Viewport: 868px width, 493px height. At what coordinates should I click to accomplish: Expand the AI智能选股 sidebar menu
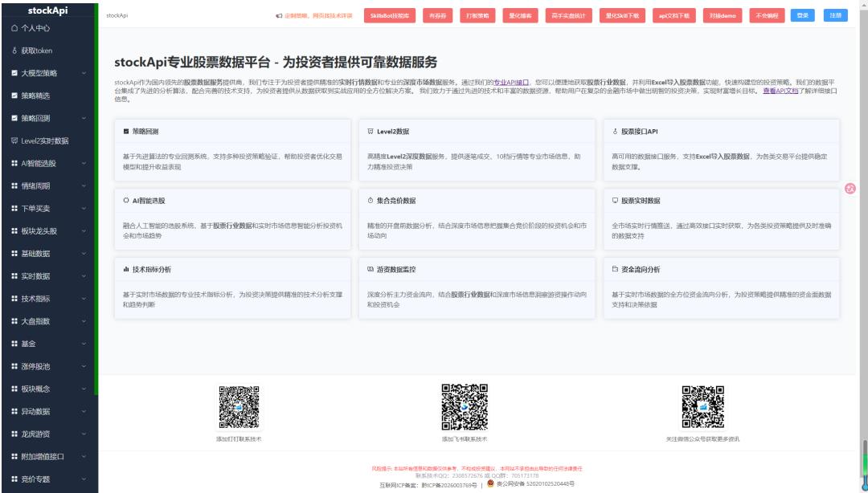(x=84, y=163)
